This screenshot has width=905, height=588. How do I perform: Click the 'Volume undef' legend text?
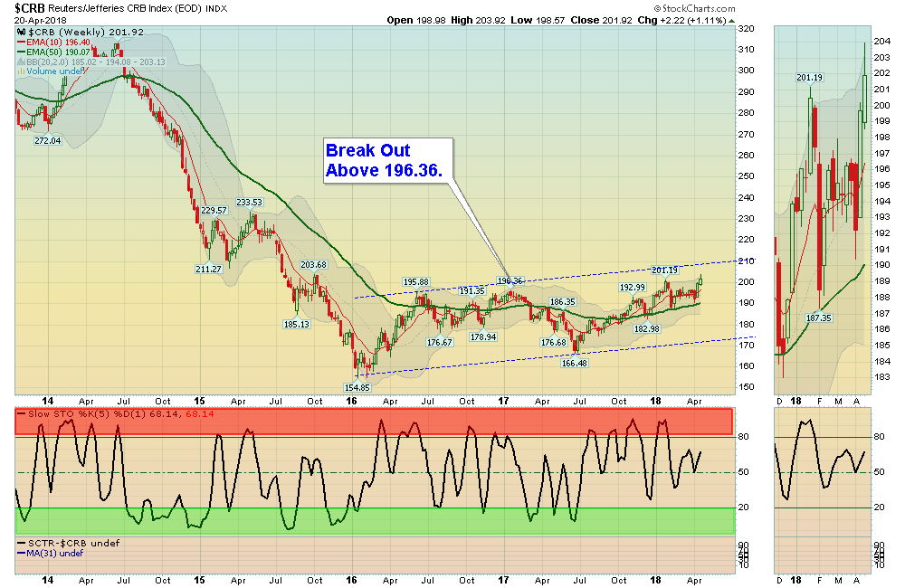[55, 71]
